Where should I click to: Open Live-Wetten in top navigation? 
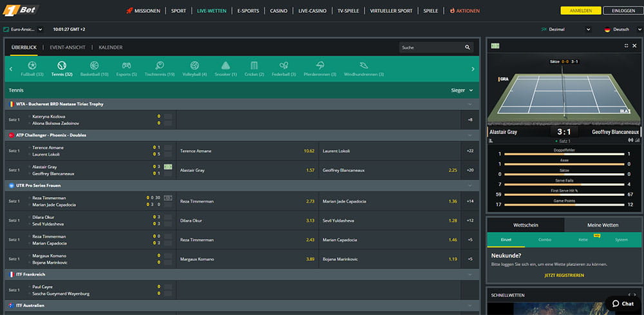click(211, 11)
